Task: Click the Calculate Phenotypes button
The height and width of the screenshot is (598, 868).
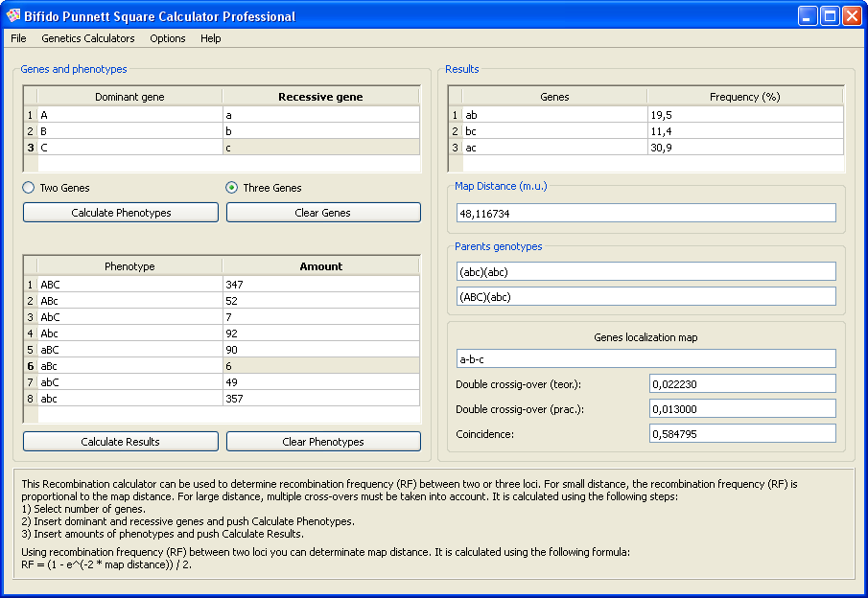Action: click(121, 213)
